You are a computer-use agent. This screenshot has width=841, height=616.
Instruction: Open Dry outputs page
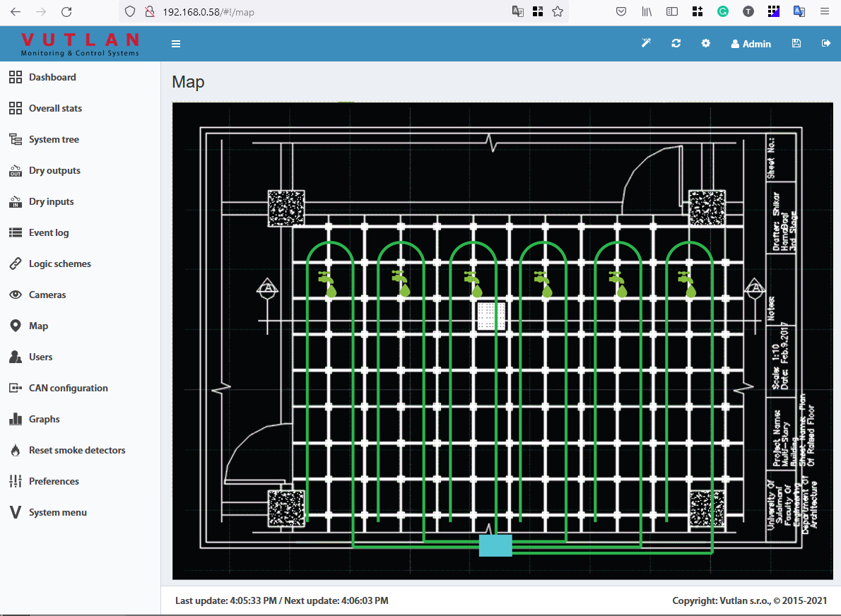pos(54,170)
